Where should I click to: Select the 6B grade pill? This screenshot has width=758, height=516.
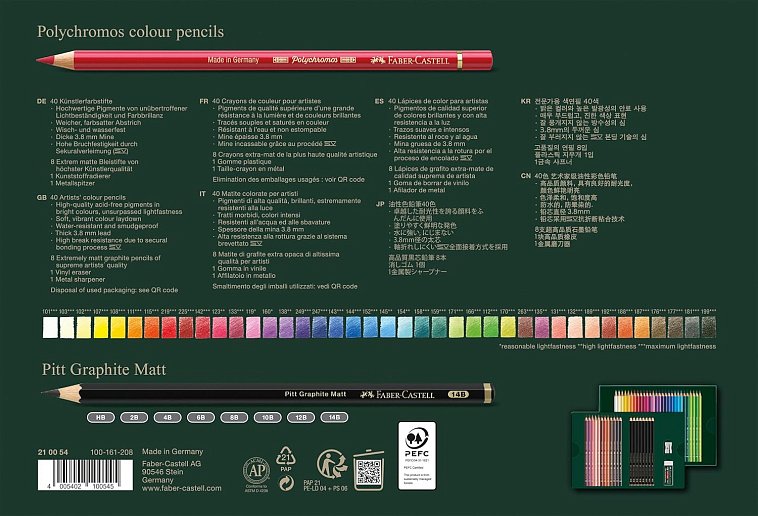tap(201, 417)
